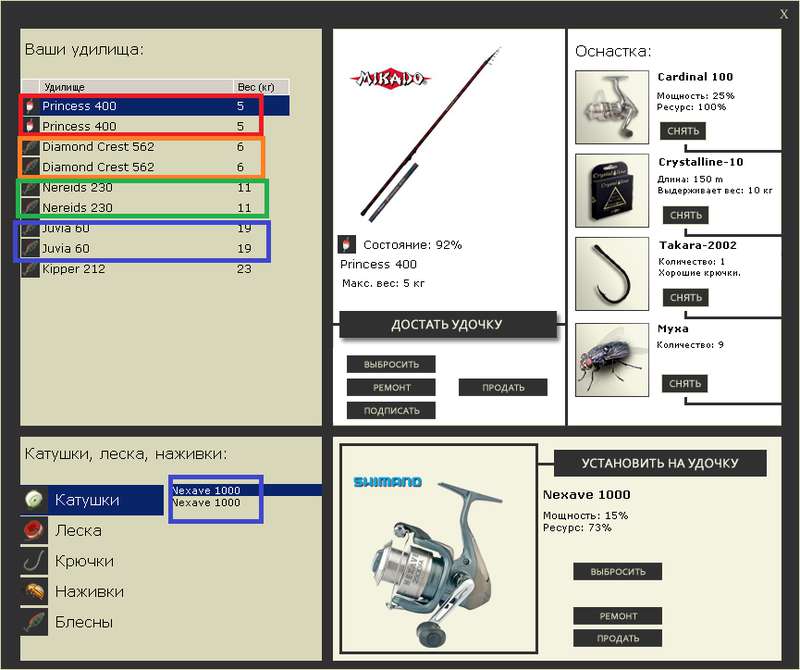Click the Shimano brand logo

388,482
